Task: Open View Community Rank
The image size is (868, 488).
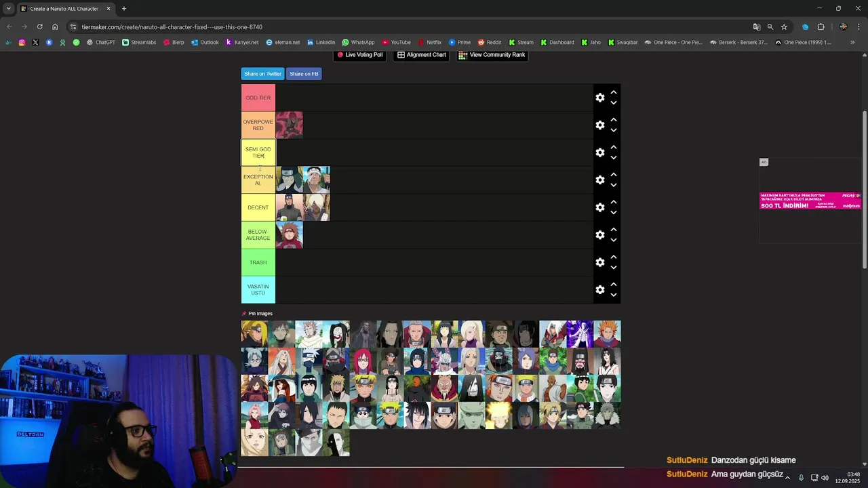Action: [x=492, y=55]
